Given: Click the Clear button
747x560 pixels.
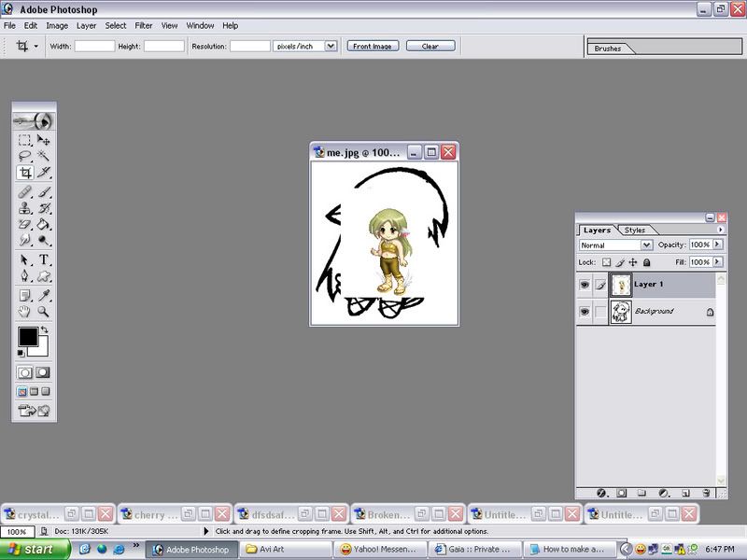Looking at the screenshot, I should [x=430, y=46].
